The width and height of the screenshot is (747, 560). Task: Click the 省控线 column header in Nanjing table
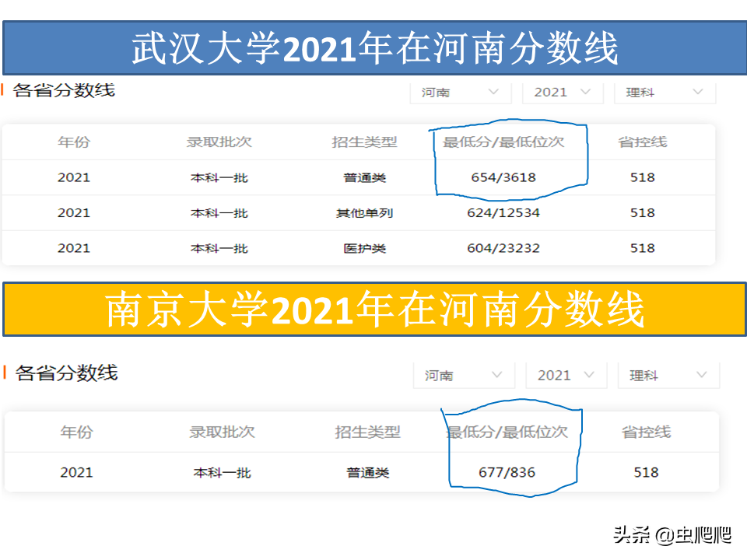tap(644, 433)
